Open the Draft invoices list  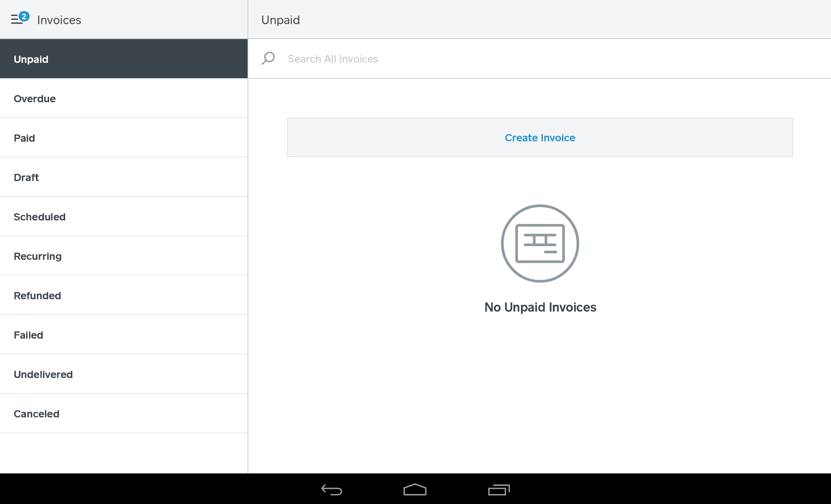coord(123,177)
